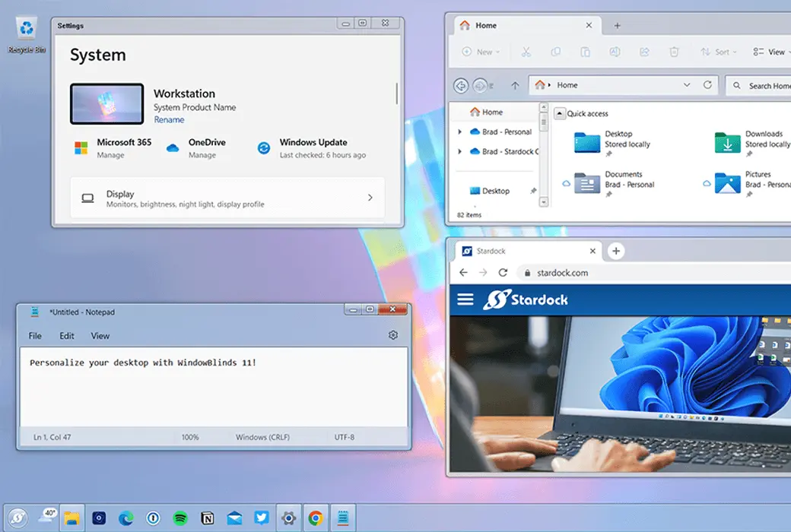Image resolution: width=791 pixels, height=532 pixels.
Task: Click the Delete trash icon in File Explorer
Action: [x=674, y=52]
